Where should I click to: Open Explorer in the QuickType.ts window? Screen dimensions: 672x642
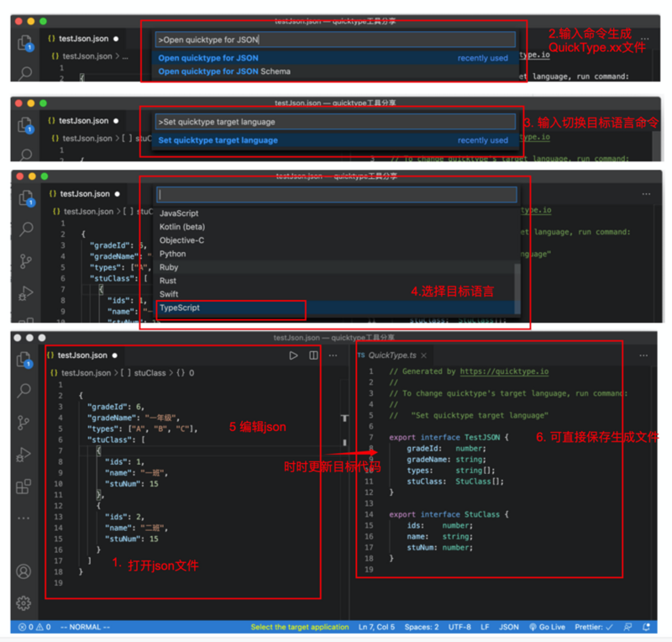[x=24, y=360]
